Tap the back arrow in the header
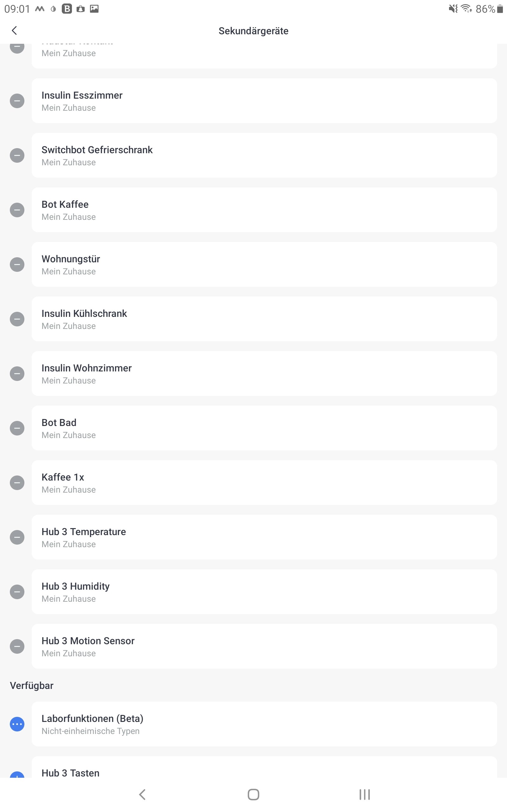 (x=15, y=30)
